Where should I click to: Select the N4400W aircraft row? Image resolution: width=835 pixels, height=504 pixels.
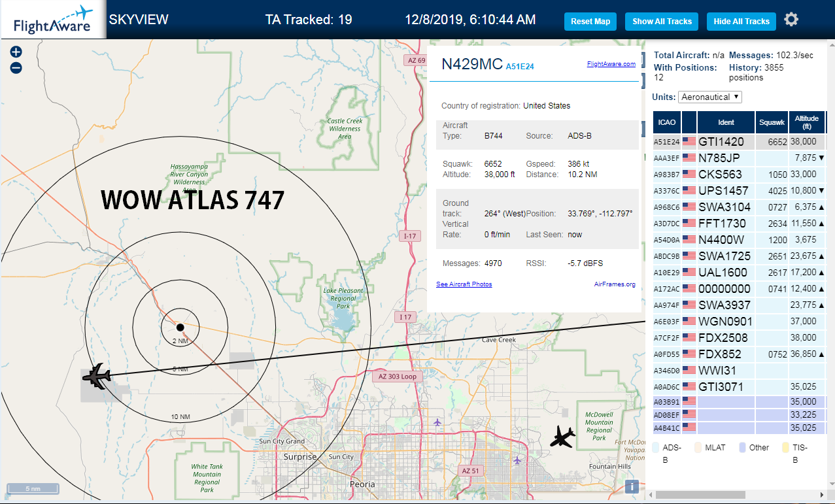coord(740,239)
